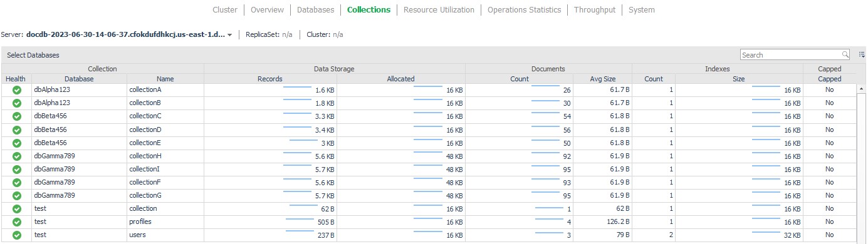Sort by the Database column header
The width and height of the screenshot is (868, 244).
point(79,79)
